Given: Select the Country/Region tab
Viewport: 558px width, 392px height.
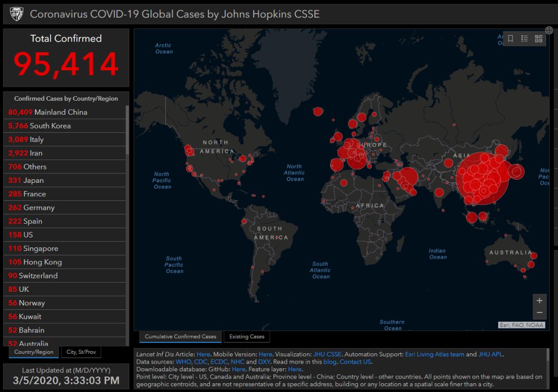Looking at the screenshot, I should pyautogui.click(x=34, y=352).
